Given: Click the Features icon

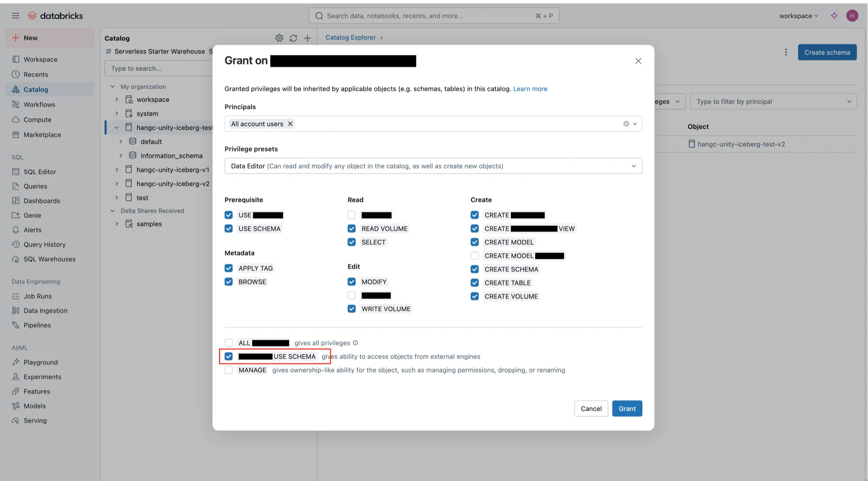Looking at the screenshot, I should [x=16, y=392].
